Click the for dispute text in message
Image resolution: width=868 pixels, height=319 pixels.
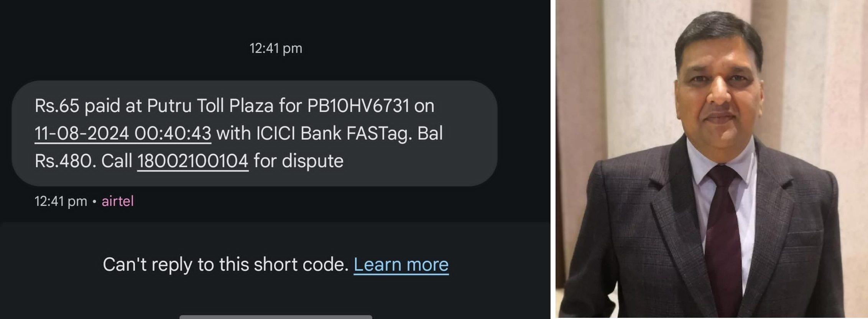pos(298,161)
